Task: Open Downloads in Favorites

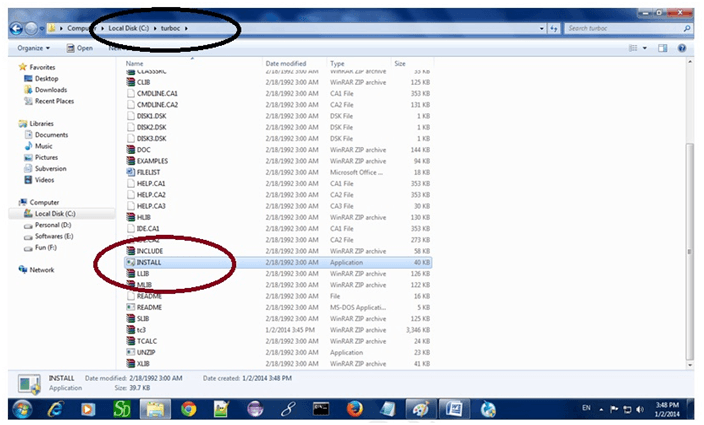Action: (x=50, y=90)
